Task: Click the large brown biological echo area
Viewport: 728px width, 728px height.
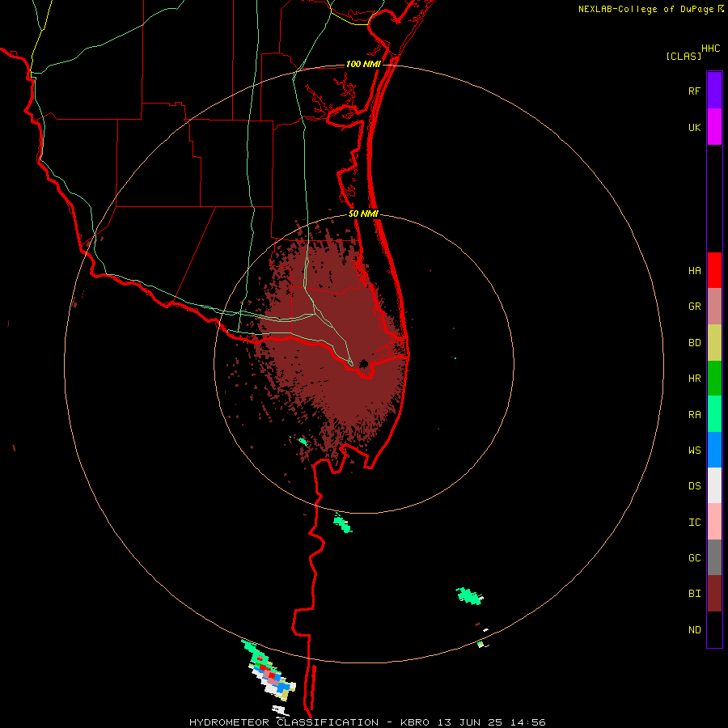Action: click(332, 344)
